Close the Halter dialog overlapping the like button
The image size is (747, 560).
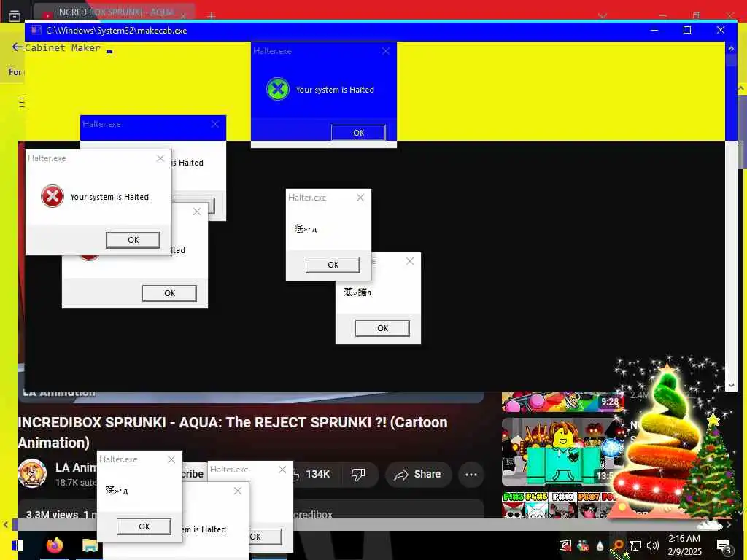coord(282,470)
